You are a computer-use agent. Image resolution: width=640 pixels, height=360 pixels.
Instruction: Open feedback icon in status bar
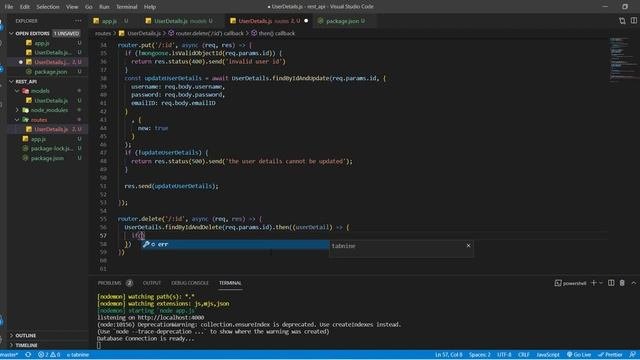[x=633, y=355]
